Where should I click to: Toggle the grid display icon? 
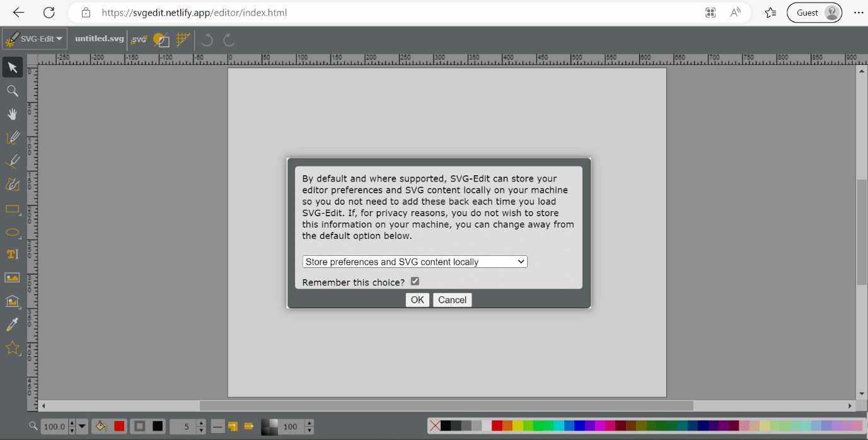click(182, 39)
